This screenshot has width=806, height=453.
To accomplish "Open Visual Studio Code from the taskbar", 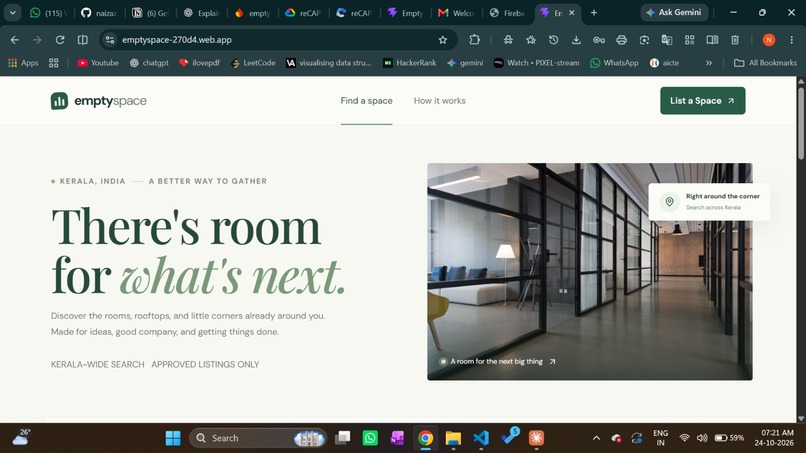I will (x=481, y=438).
